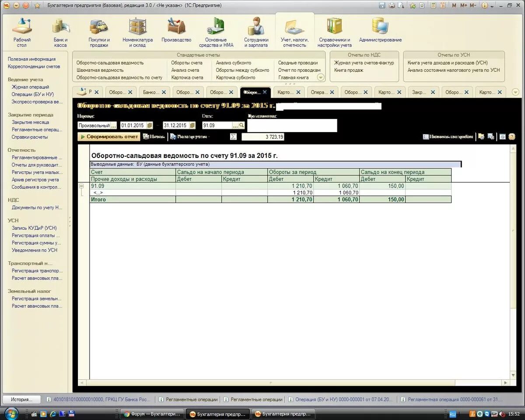The height and width of the screenshot is (420, 525).
Task: Click the История... button
Action: (22, 399)
